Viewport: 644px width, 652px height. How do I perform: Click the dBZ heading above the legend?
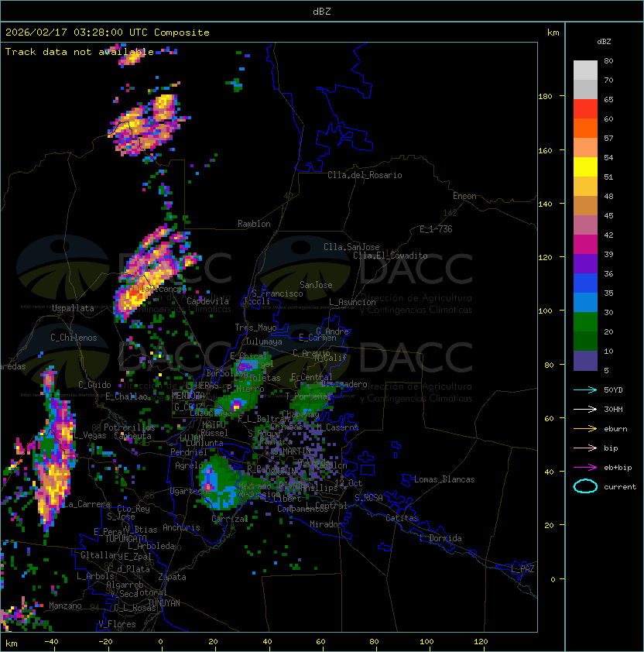click(604, 42)
